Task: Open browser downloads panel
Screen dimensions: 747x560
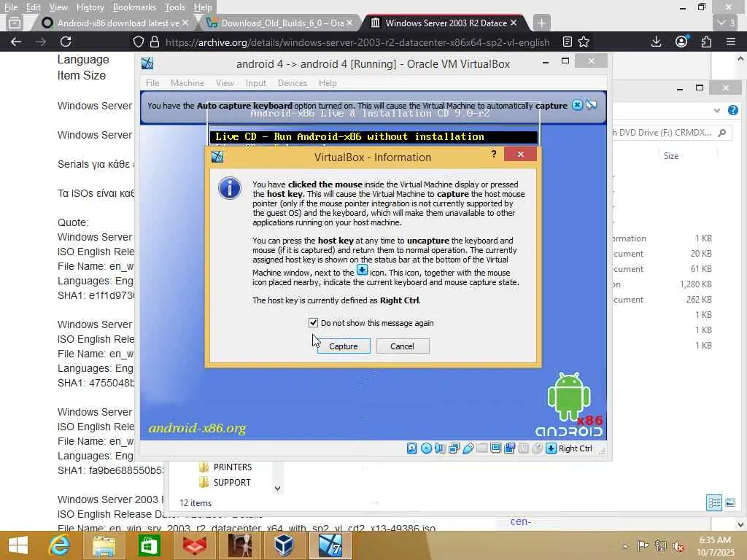Action: pos(656,42)
